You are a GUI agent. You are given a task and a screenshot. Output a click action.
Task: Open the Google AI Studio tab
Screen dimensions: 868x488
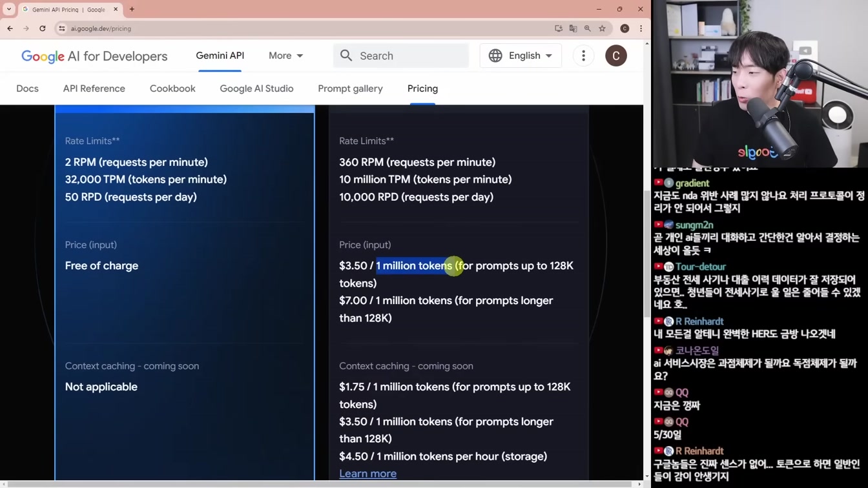tap(256, 88)
